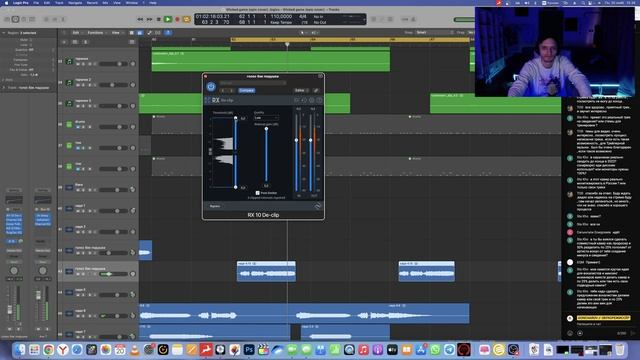Image resolution: width=640 pixels, height=360 pixels.
Task: Click the iZotope logo icon beside Suggest
Action: [x=318, y=206]
